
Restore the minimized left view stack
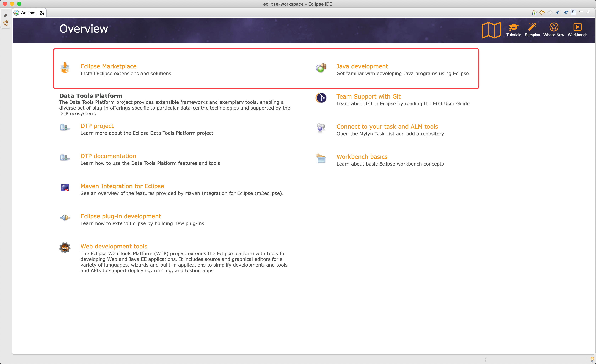[5, 15]
